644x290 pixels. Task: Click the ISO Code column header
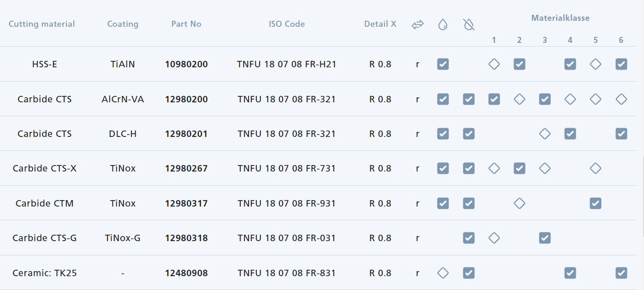(287, 24)
